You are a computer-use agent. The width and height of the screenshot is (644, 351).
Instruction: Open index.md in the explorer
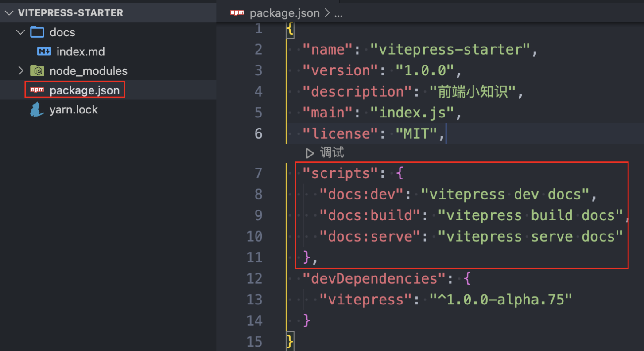(x=81, y=51)
